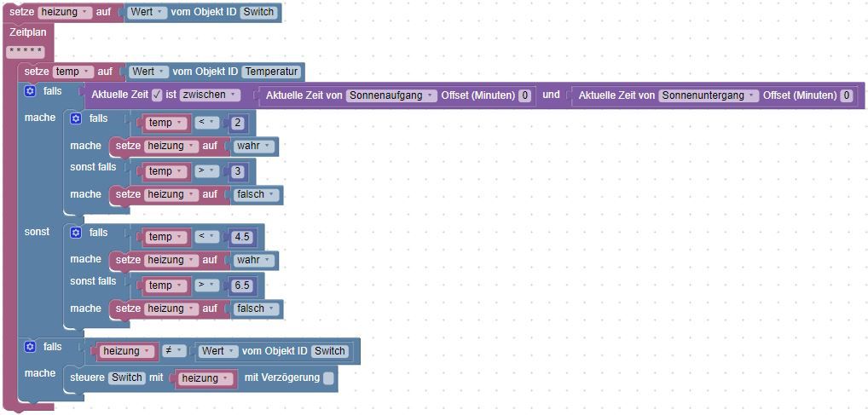Open heizung dropdown in the steuere Switch block
Viewport: 868px width, 415px height.
tap(205, 378)
